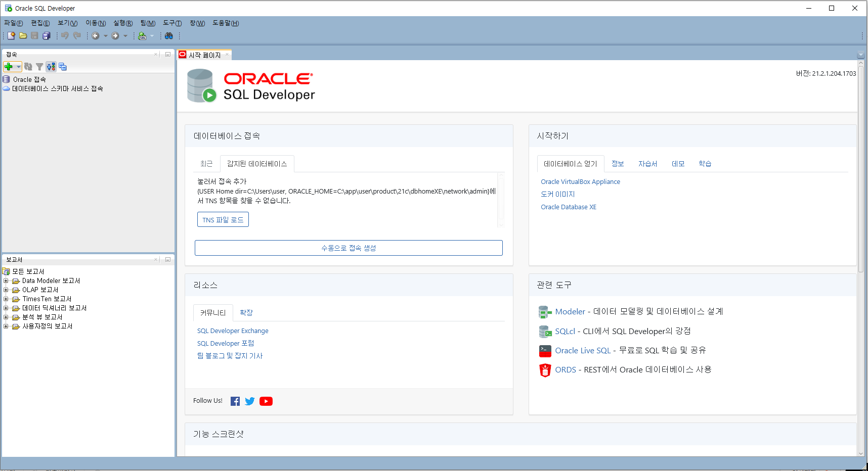This screenshot has height=471, width=868.
Task: Expand the 분석 뷰 보고서 node
Action: point(6,317)
